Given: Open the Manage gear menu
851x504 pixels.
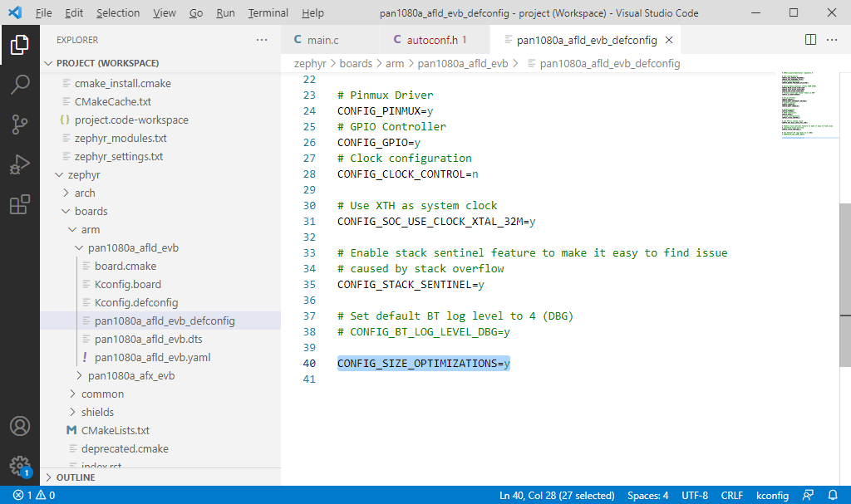Looking at the screenshot, I should pyautogui.click(x=20, y=466).
